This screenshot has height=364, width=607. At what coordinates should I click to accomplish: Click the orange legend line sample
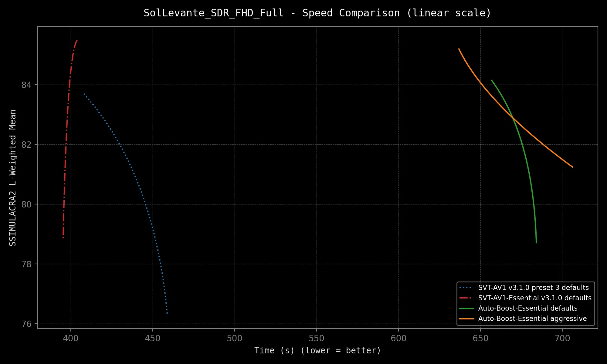coord(466,318)
